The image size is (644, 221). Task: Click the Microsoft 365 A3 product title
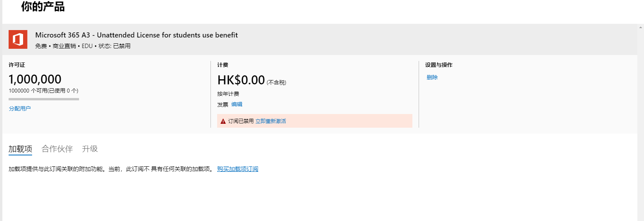pyautogui.click(x=136, y=35)
